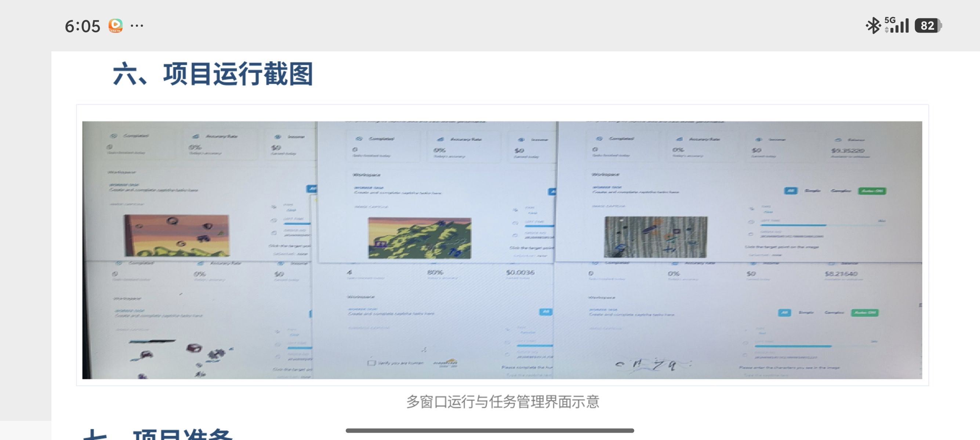Tap the battery indicator showing 82
980x440 pixels.
[x=928, y=25]
